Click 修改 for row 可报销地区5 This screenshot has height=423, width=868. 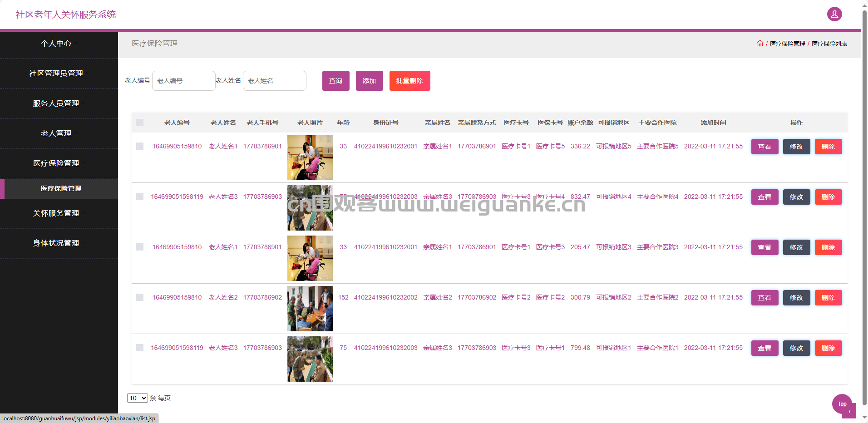[x=797, y=147]
